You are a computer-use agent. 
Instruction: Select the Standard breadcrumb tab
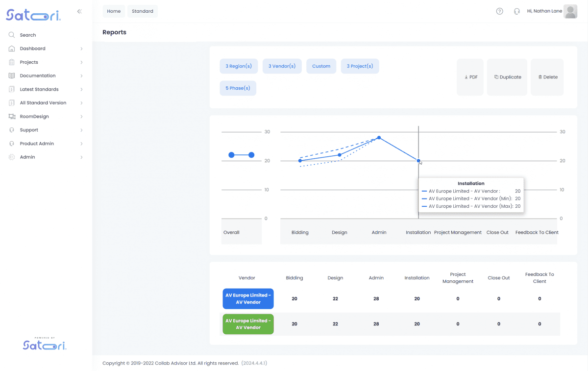click(x=143, y=11)
